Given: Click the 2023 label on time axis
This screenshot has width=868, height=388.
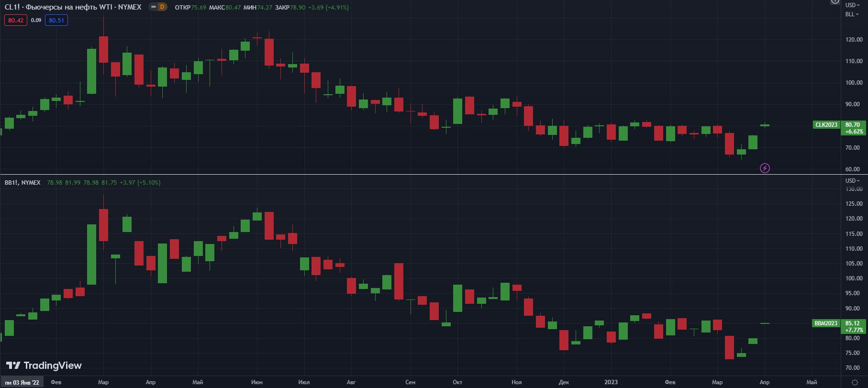Looking at the screenshot, I should pyautogui.click(x=611, y=382).
